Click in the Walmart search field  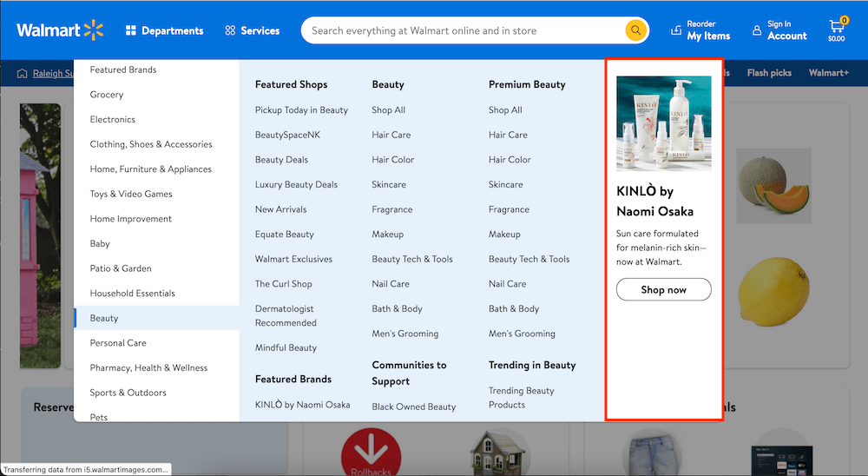[x=460, y=30]
